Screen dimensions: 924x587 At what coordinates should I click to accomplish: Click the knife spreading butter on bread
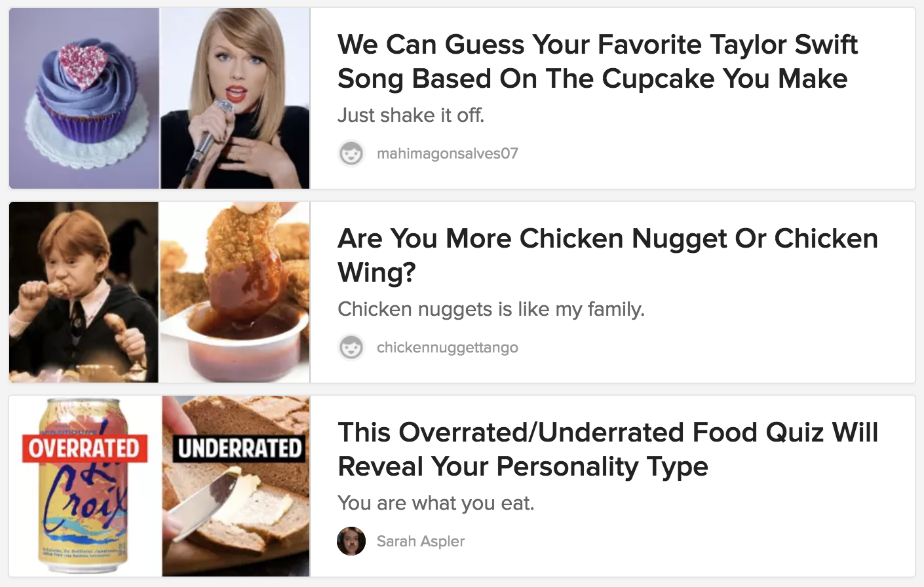click(210, 504)
